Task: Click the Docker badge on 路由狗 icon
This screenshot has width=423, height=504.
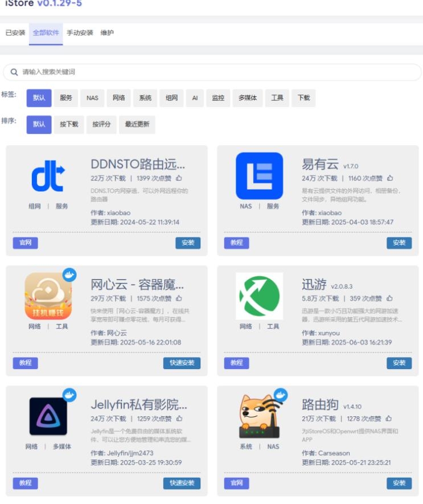Action: (x=281, y=395)
